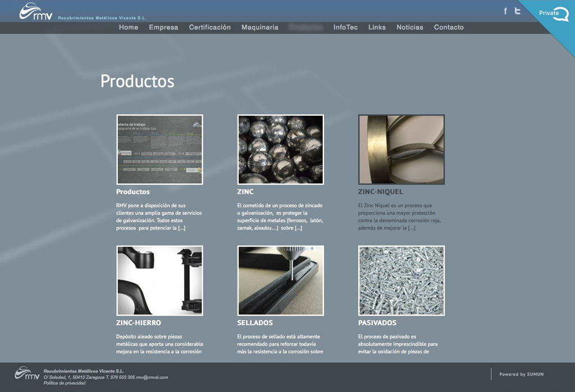Click the Facebook icon in the header
This screenshot has height=392, width=575.
coord(505,10)
